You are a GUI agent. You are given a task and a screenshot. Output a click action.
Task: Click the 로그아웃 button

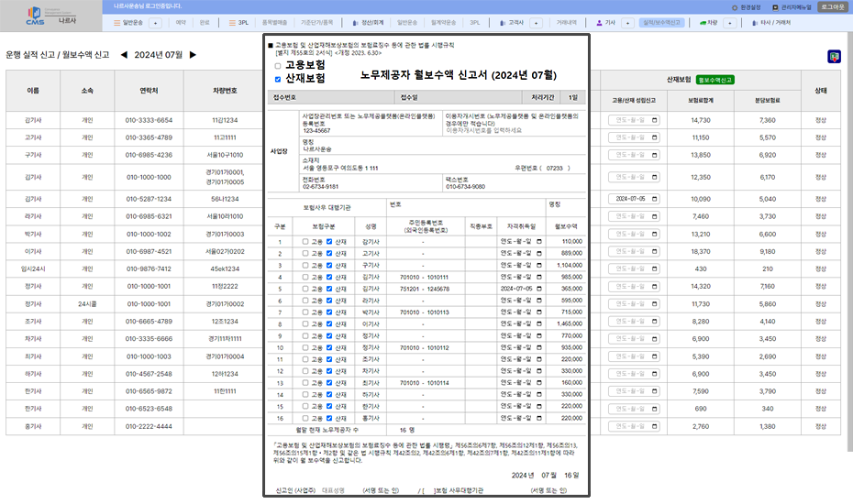(x=833, y=7)
